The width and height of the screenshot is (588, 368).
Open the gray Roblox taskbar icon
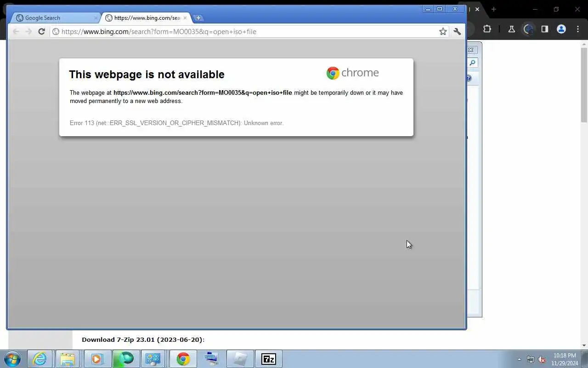[x=240, y=359]
